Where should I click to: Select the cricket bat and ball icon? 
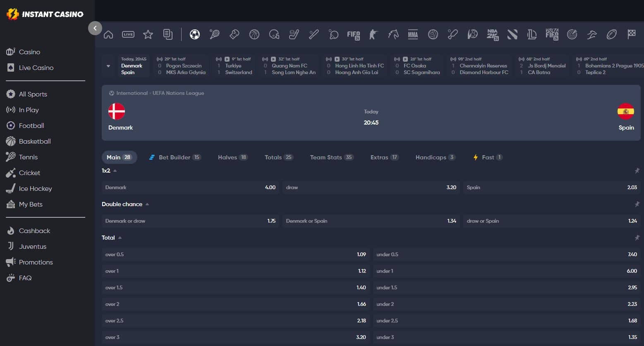[x=453, y=34]
